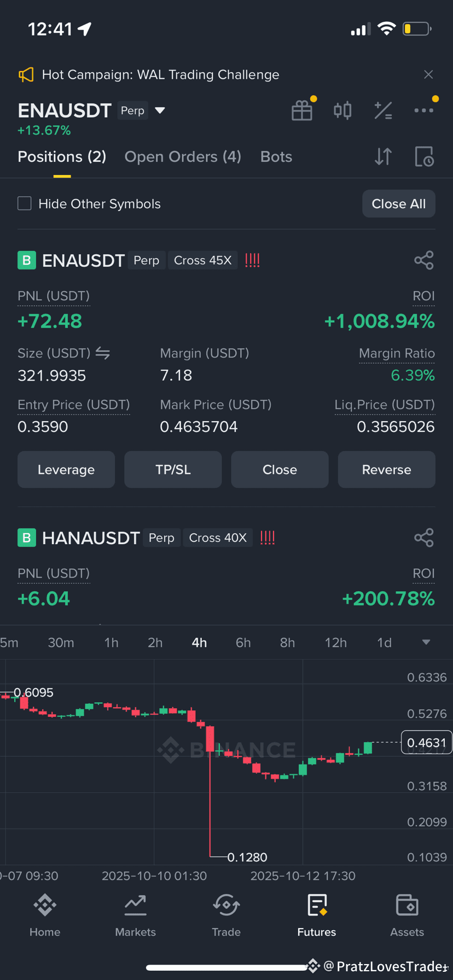Select the 4h chart interval

pyautogui.click(x=199, y=643)
